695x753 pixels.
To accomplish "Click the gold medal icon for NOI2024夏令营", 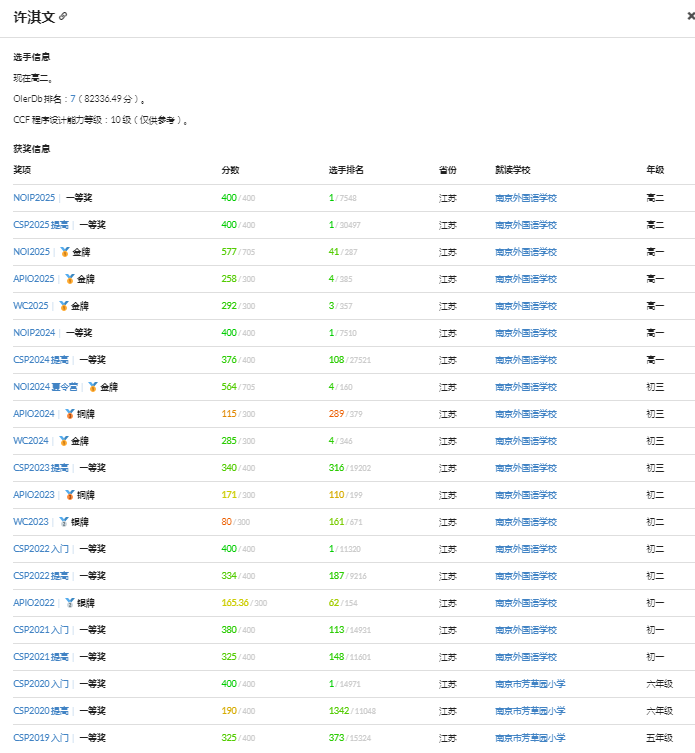I will [x=93, y=387].
